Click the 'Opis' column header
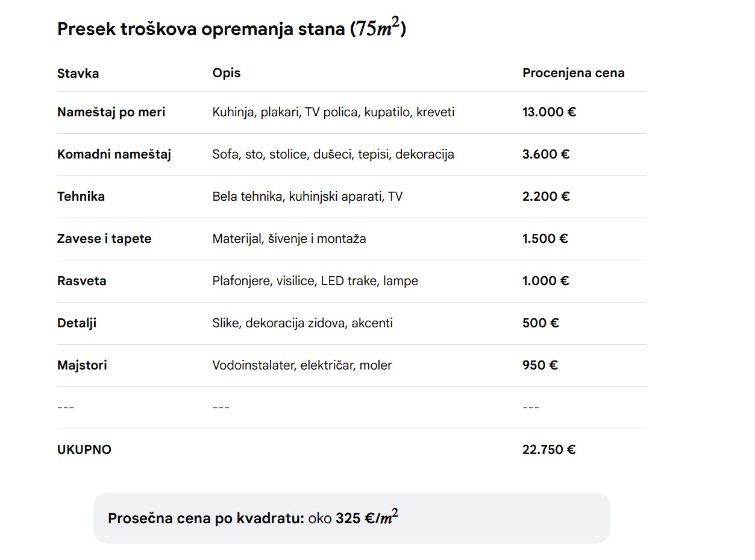The width and height of the screenshot is (755, 560). coord(226,73)
